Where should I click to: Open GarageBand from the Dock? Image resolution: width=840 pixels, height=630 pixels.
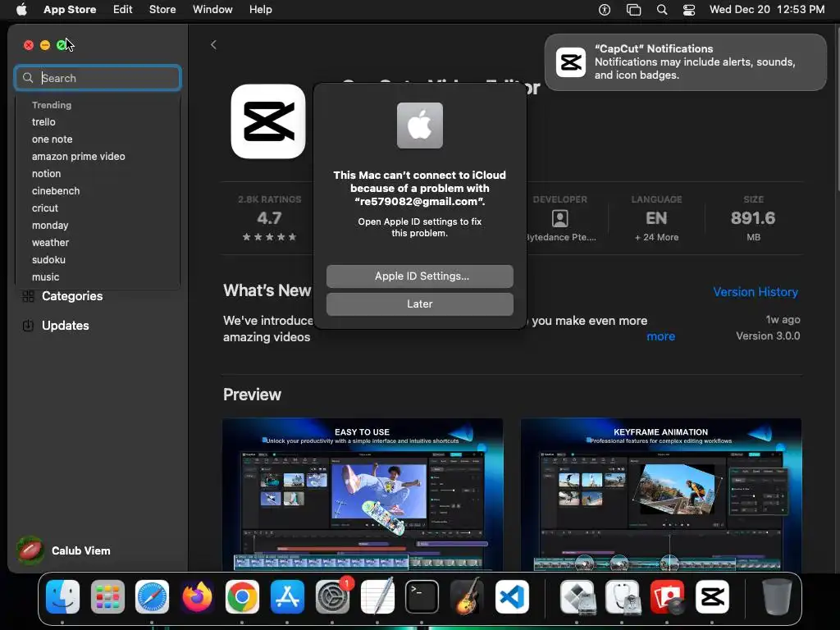pyautogui.click(x=467, y=597)
